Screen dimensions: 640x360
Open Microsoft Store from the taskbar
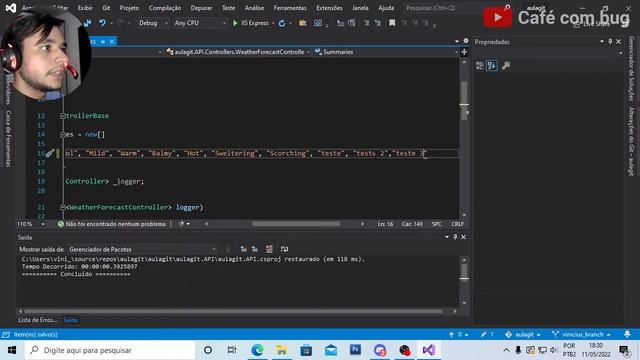click(306, 350)
